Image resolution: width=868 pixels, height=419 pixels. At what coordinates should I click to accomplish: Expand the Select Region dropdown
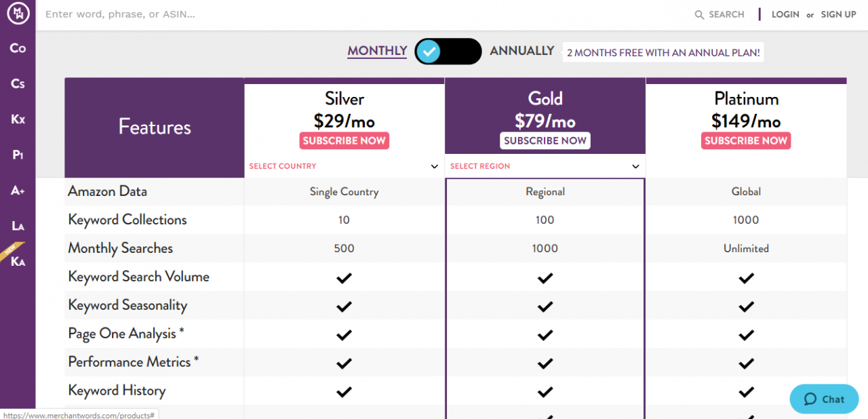(545, 166)
